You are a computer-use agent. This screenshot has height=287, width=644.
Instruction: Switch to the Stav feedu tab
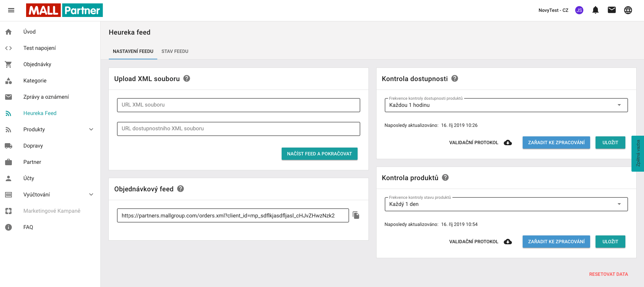[175, 51]
